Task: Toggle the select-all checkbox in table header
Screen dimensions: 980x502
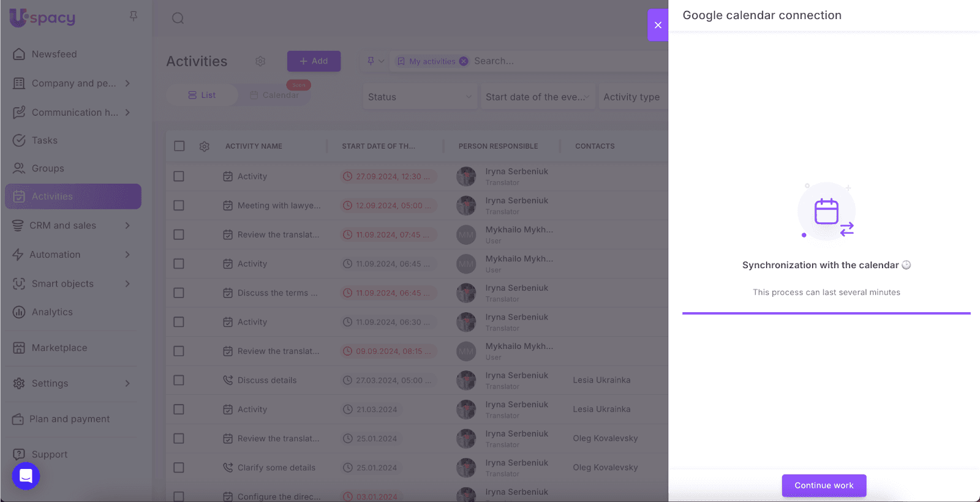Action: tap(179, 146)
